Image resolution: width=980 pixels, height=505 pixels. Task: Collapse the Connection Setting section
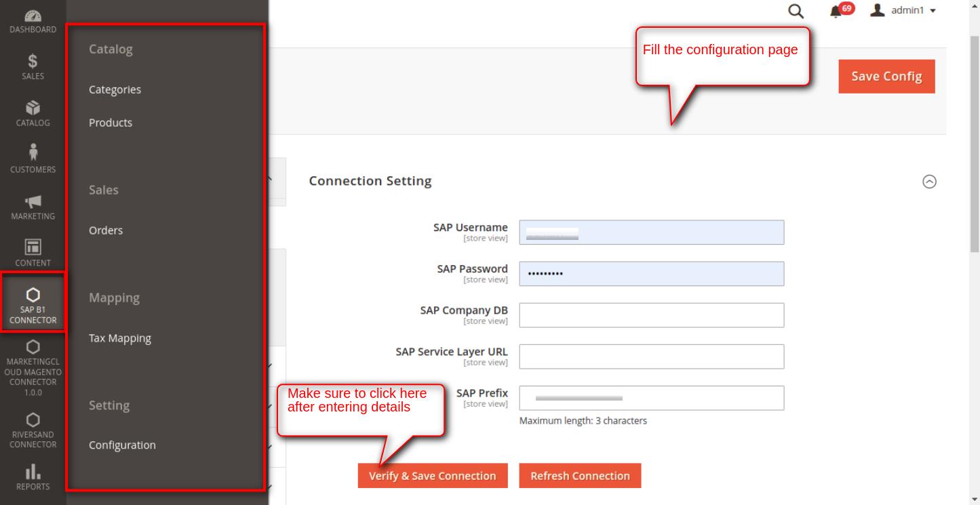(x=930, y=182)
